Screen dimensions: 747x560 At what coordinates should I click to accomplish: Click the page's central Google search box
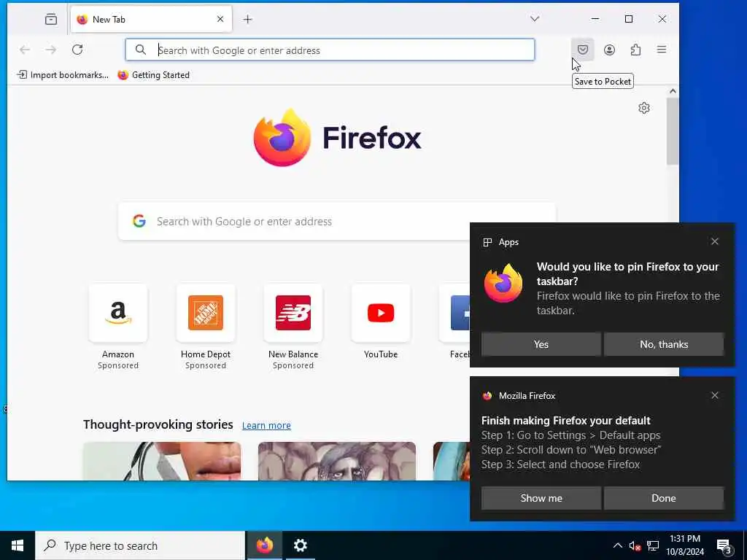pyautogui.click(x=337, y=222)
